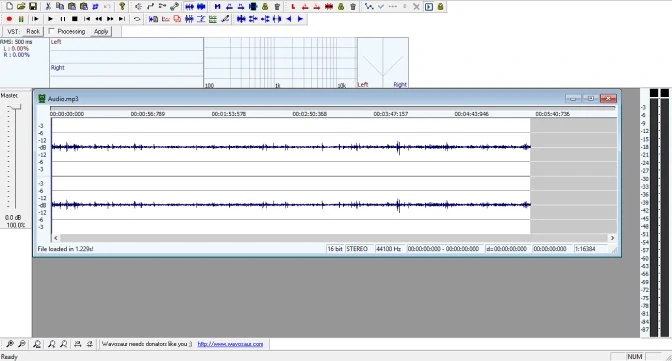The width and height of the screenshot is (672, 361).
Task: Click the third magnifier icon in the bottom toolbar
Action: [x=37, y=344]
